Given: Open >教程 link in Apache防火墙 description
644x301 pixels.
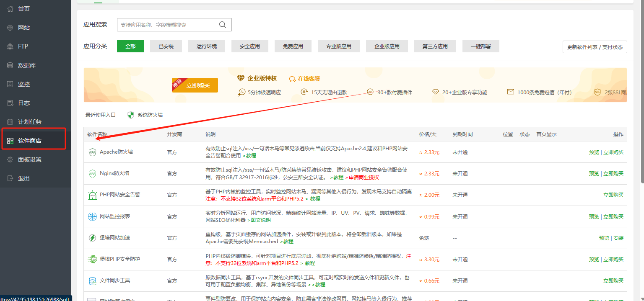Looking at the screenshot, I should click(x=249, y=155).
